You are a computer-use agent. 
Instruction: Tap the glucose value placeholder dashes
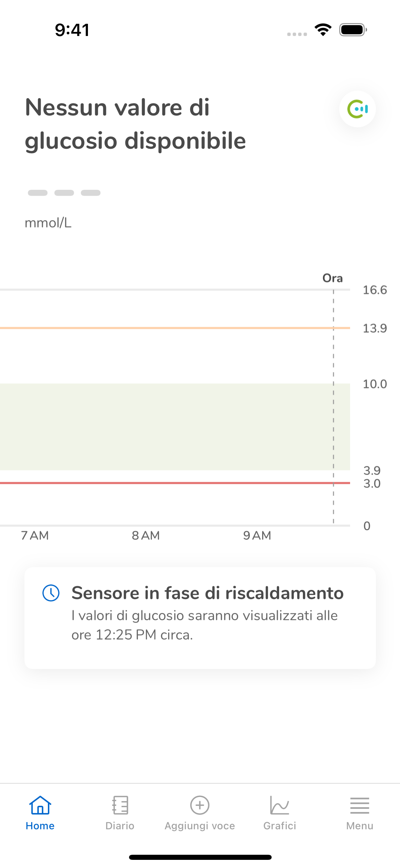tap(64, 193)
